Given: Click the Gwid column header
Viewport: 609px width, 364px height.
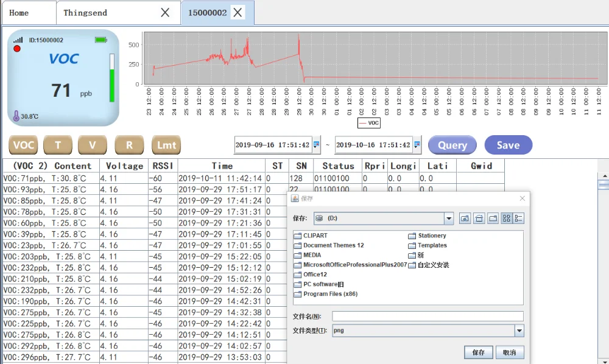Looking at the screenshot, I should pyautogui.click(x=481, y=166).
